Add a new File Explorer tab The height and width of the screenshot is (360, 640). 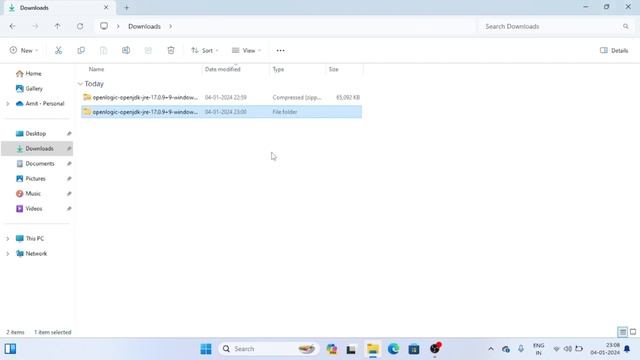127,7
